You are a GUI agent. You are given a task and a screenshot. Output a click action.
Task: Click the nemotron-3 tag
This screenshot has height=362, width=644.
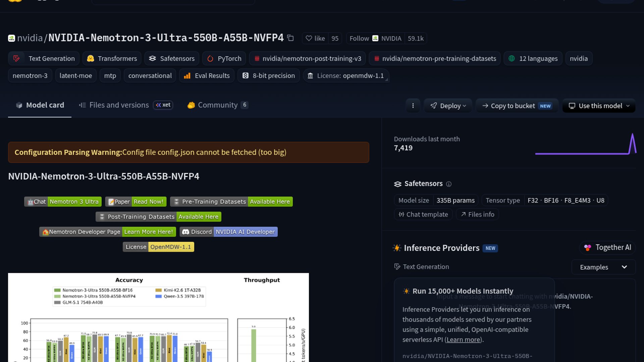[x=30, y=76]
